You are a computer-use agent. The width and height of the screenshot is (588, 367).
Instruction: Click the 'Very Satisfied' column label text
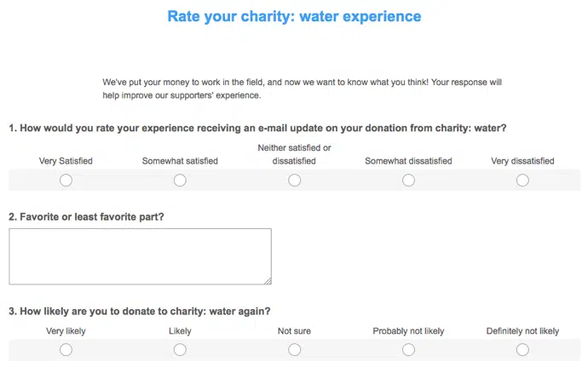coord(66,160)
